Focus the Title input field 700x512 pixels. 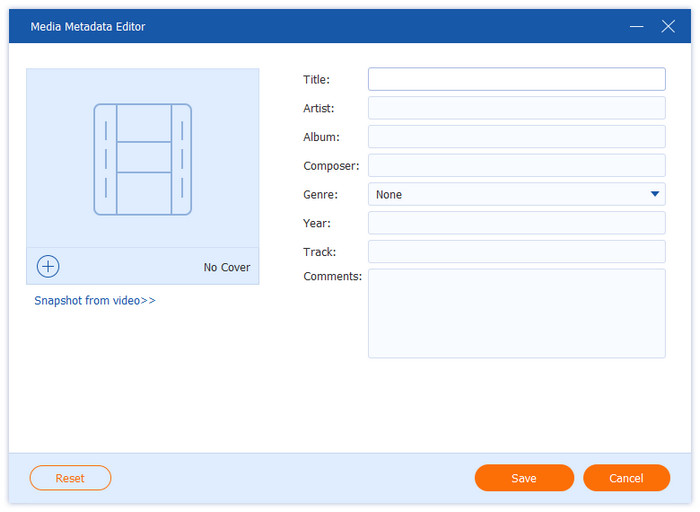(x=516, y=79)
